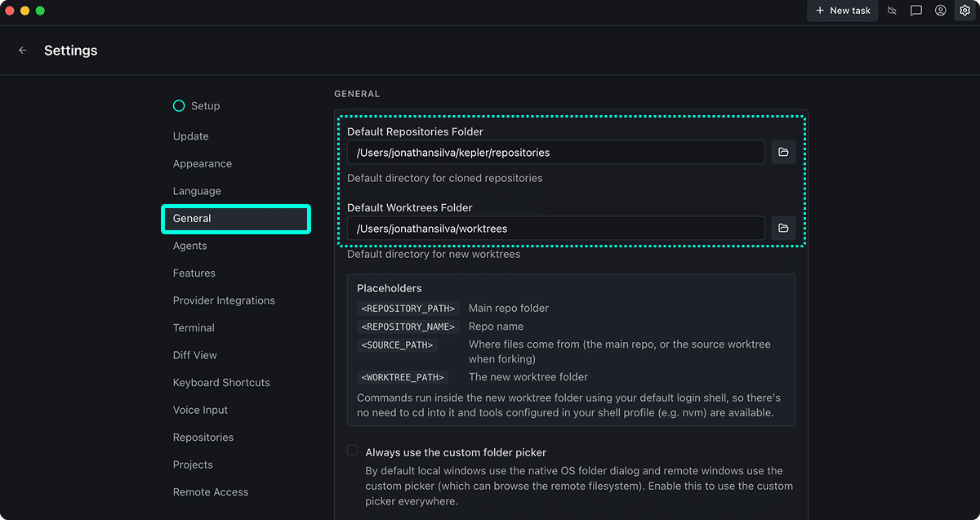Open the Diff View settings section

pyautogui.click(x=194, y=355)
